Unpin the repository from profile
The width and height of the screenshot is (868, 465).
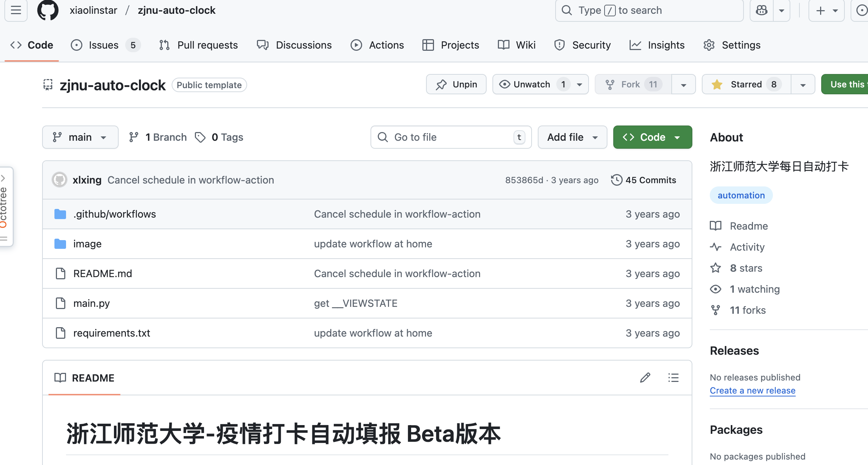coord(456,85)
